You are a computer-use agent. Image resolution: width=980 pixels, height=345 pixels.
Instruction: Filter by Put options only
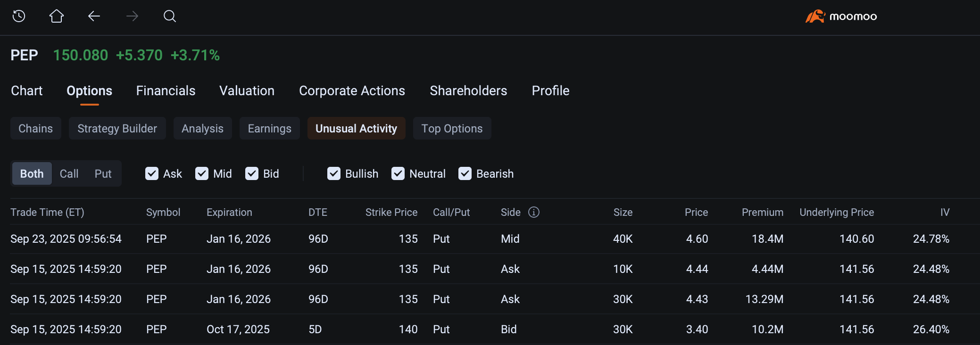pyautogui.click(x=103, y=174)
